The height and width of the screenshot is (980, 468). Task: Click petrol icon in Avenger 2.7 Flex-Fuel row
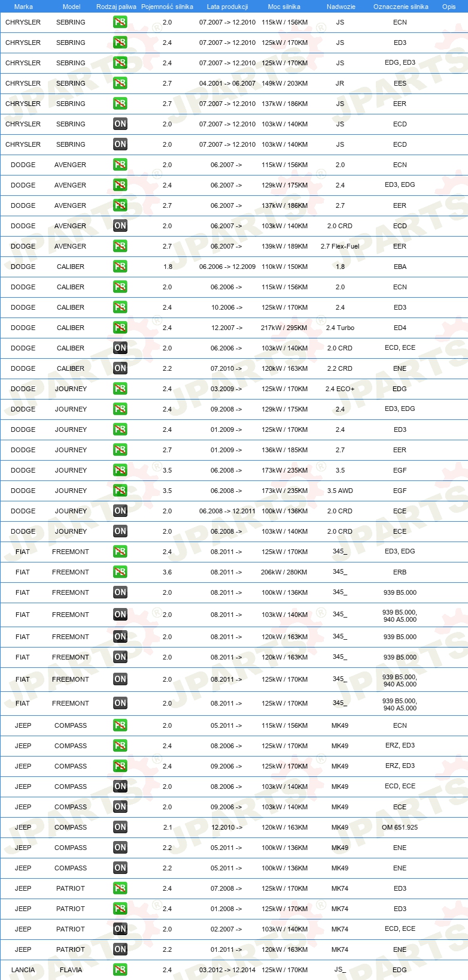click(120, 246)
